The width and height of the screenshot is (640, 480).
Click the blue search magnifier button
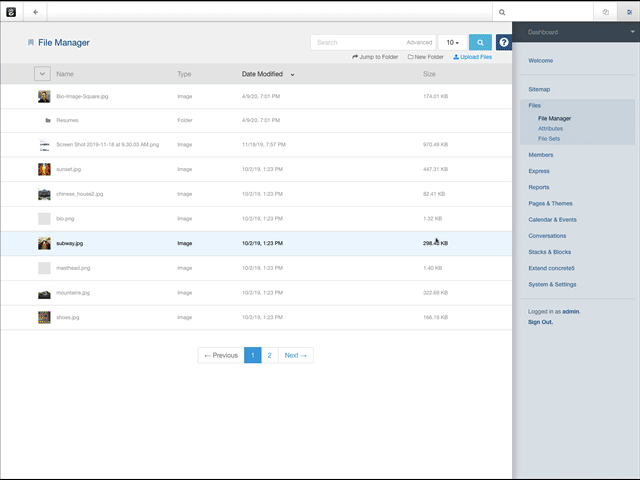point(480,42)
